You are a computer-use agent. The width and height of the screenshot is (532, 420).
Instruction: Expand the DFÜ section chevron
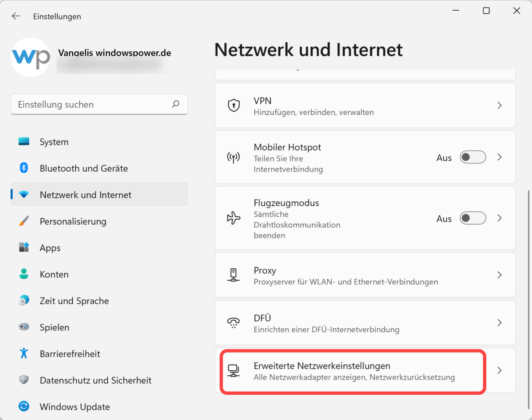click(x=499, y=322)
